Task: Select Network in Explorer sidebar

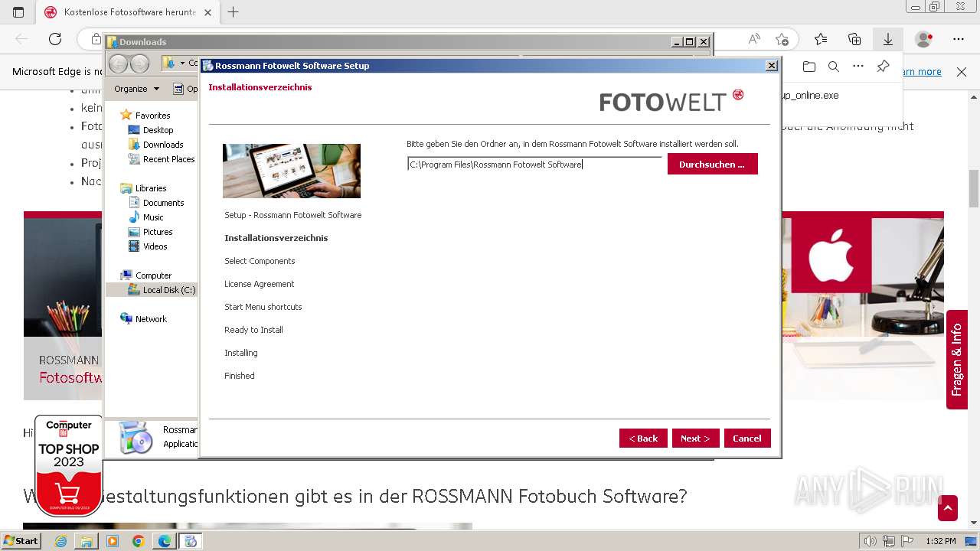Action: tap(151, 319)
